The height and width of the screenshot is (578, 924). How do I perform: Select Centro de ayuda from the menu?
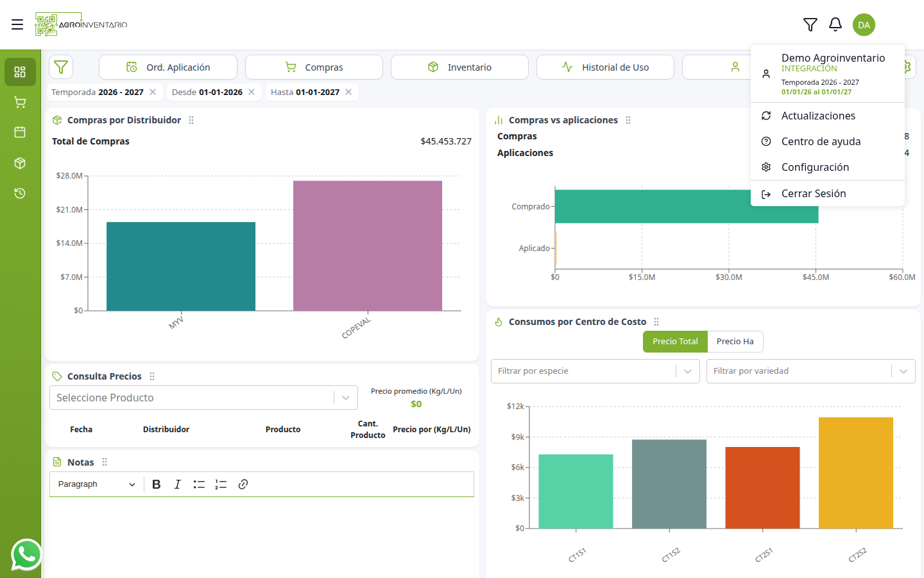828,141
